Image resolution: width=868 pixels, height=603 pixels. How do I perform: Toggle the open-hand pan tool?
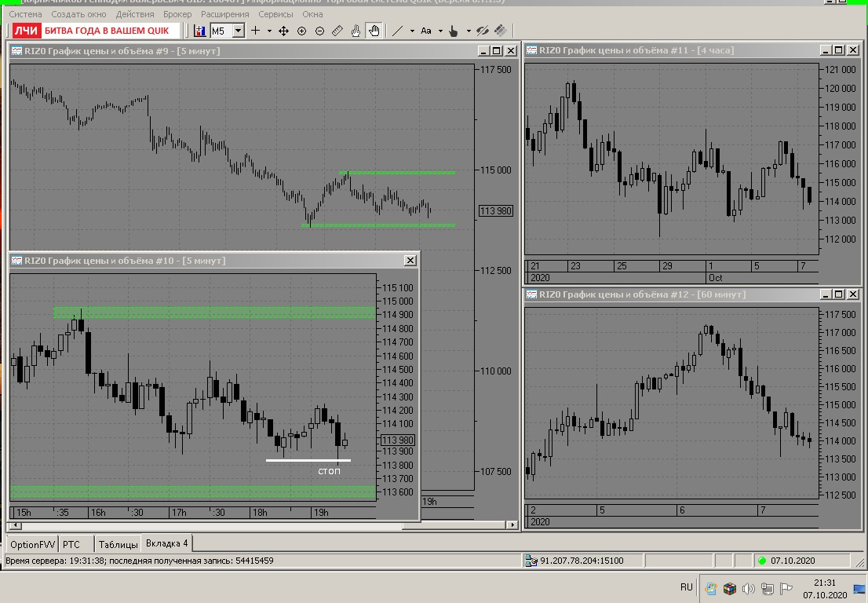(x=374, y=31)
